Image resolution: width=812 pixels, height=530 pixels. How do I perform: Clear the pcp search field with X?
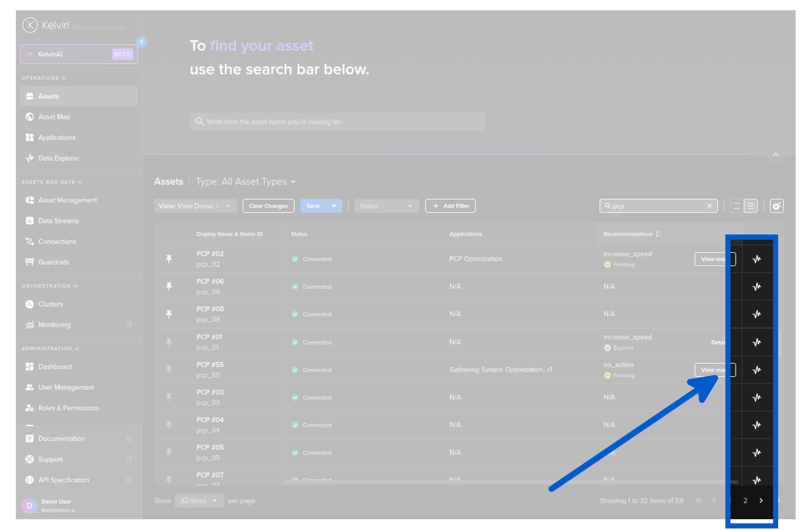709,206
